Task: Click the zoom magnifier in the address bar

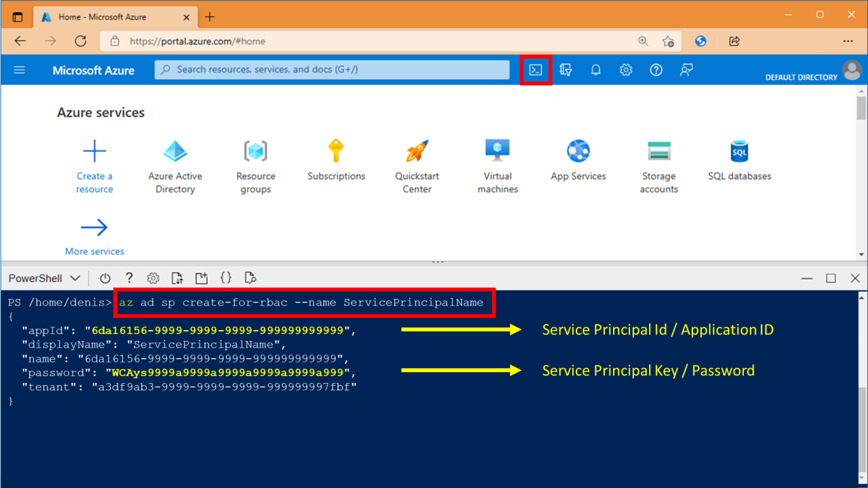Action: point(643,41)
